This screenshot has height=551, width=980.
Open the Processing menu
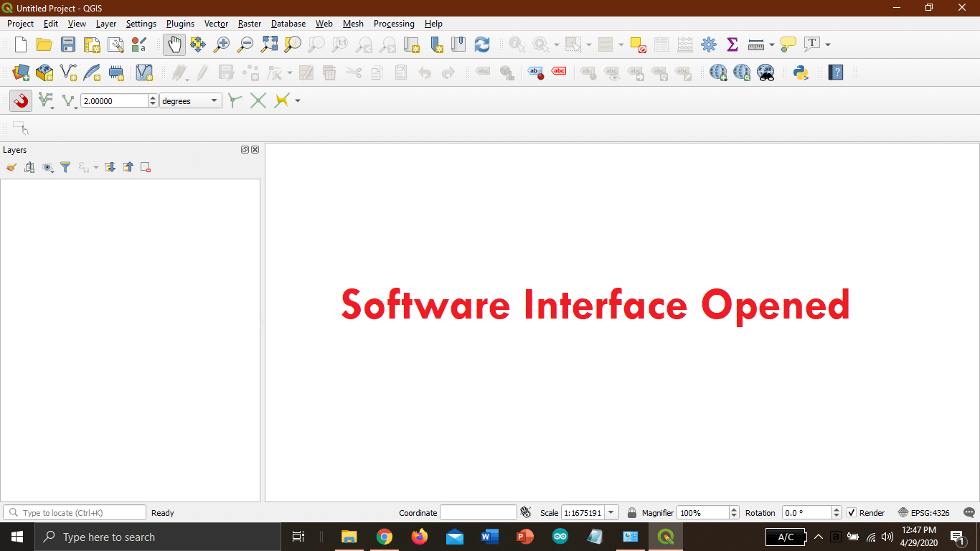click(x=394, y=24)
